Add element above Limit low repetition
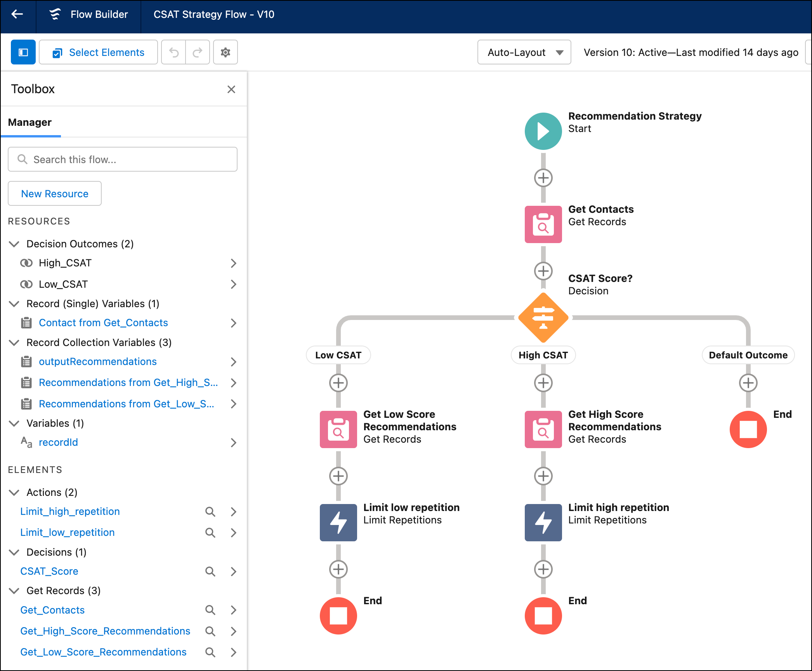 click(x=338, y=476)
